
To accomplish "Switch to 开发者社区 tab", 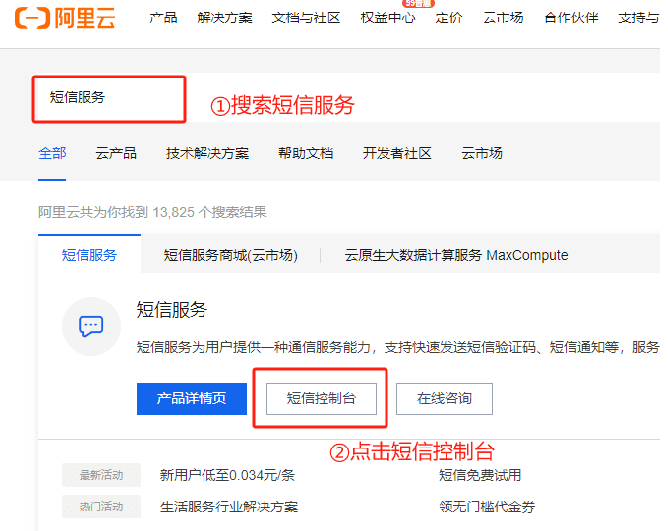I will 397,153.
